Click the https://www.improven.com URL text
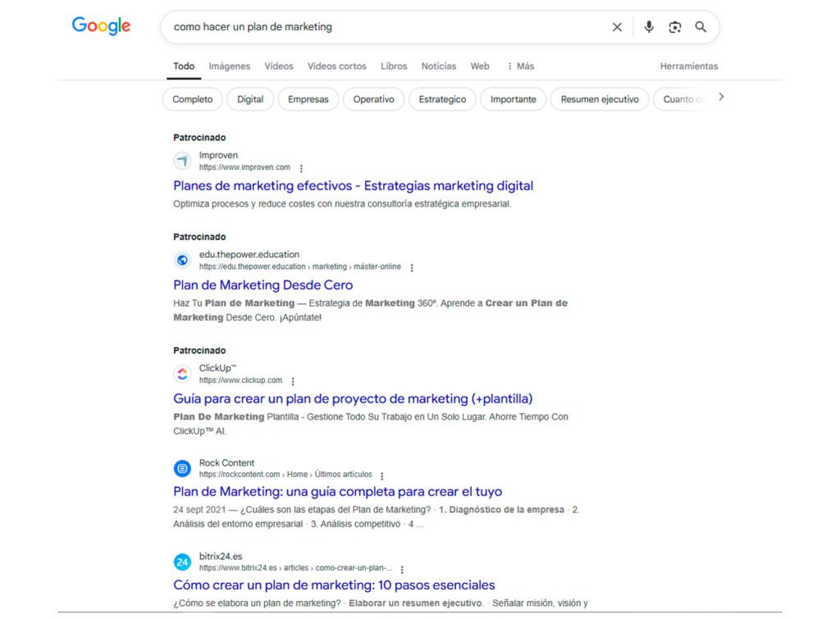Image resolution: width=840 pixels, height=619 pixels. click(x=244, y=167)
